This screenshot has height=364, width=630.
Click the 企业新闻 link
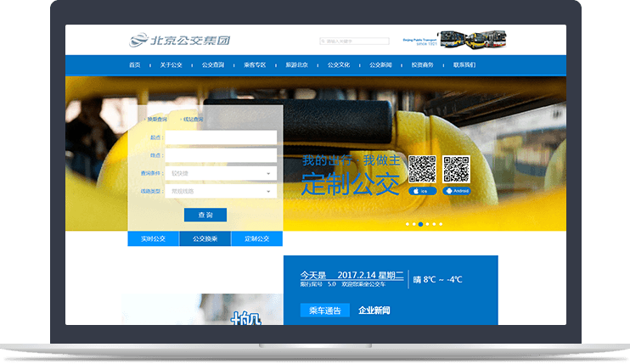[374, 311]
